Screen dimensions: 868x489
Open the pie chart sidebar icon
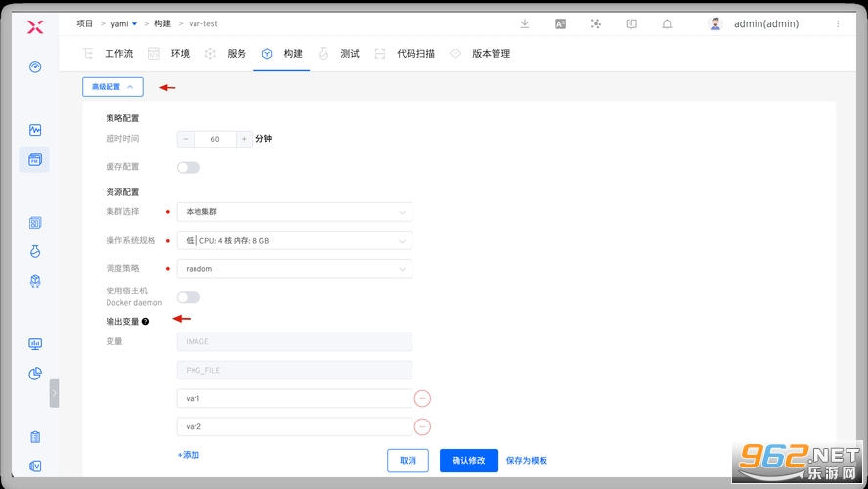click(x=35, y=374)
